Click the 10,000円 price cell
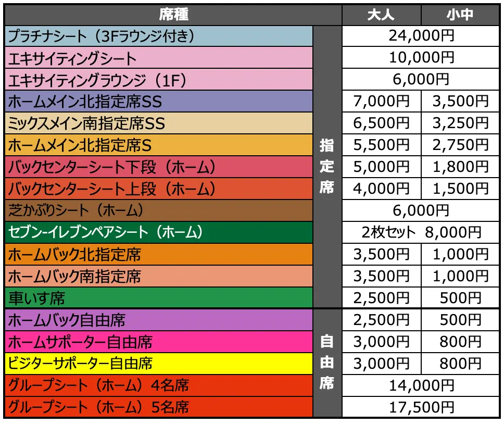This screenshot has height=424, width=504. click(x=421, y=58)
